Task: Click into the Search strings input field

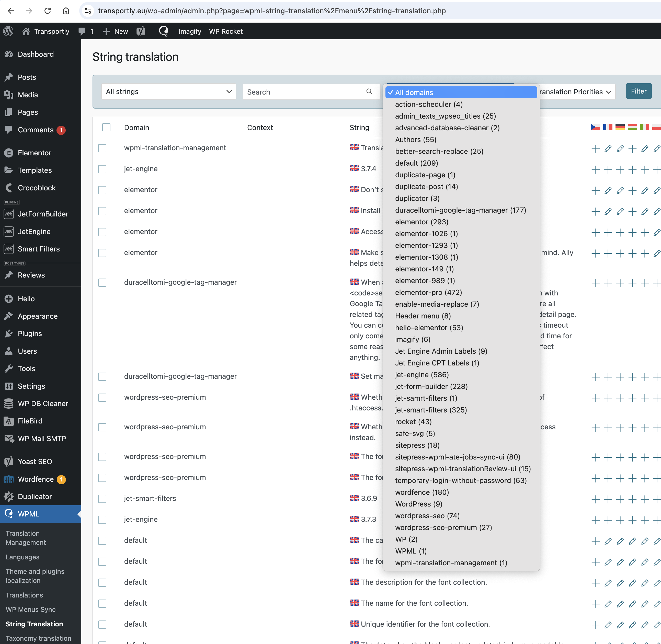Action: pos(304,92)
